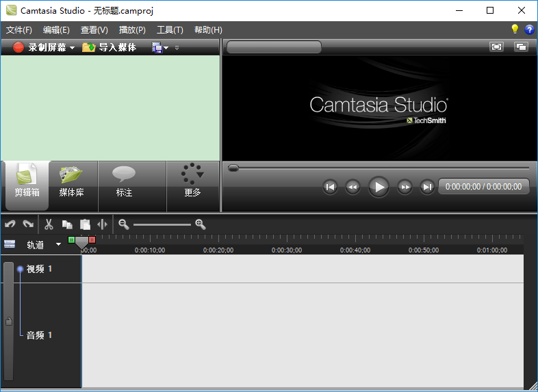Screen dimensions: 538x392
Task: Click the blue question mark help icon
Action: point(529,30)
